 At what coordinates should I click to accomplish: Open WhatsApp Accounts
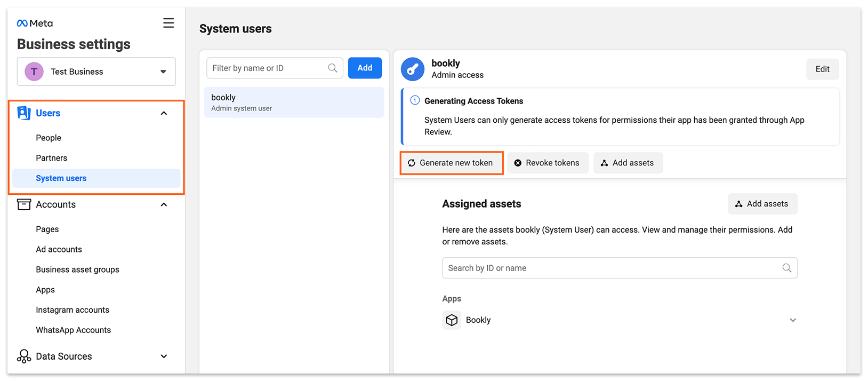point(74,330)
